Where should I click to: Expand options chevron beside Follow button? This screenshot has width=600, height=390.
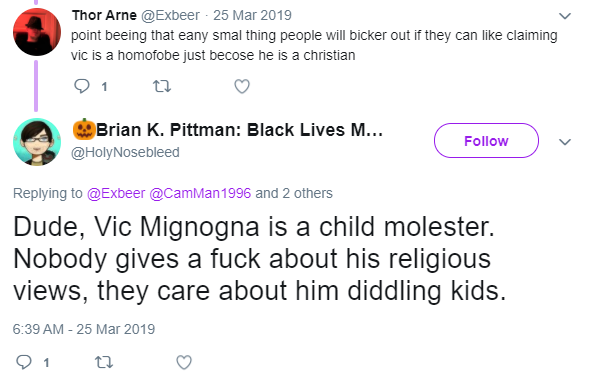click(565, 142)
